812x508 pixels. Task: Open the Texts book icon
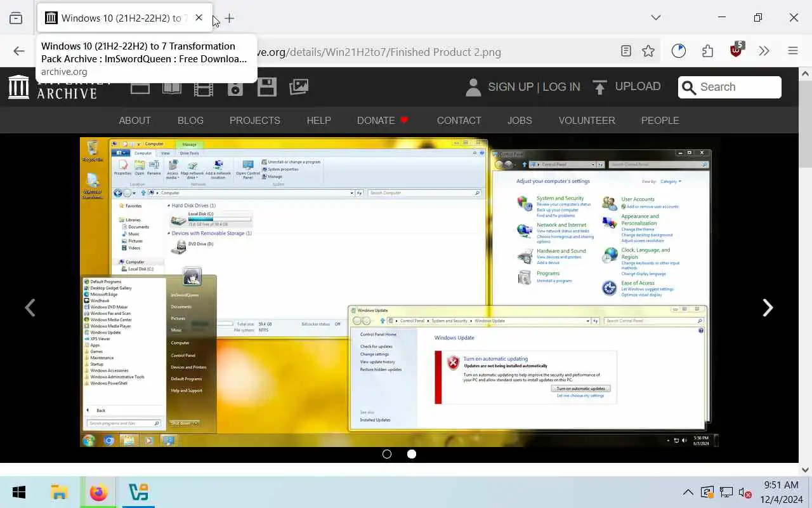tap(172, 87)
